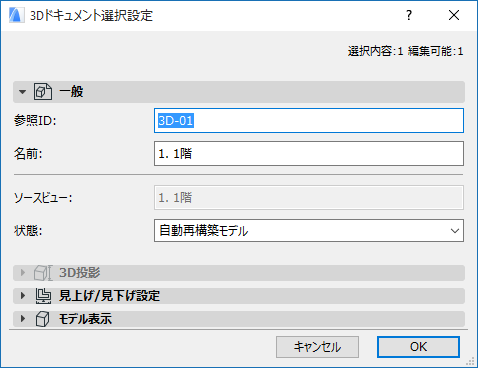Close the 3D document settings dialog
This screenshot has height=368, width=478.
454,15
